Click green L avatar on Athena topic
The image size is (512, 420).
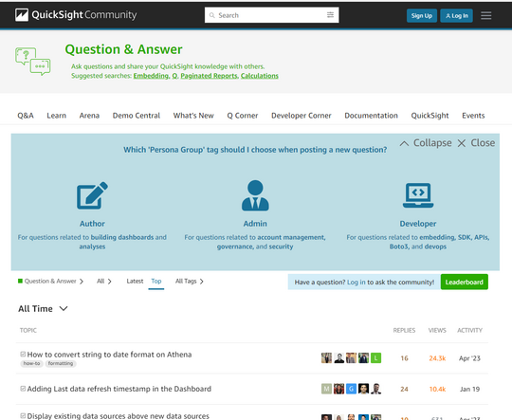coord(375,358)
